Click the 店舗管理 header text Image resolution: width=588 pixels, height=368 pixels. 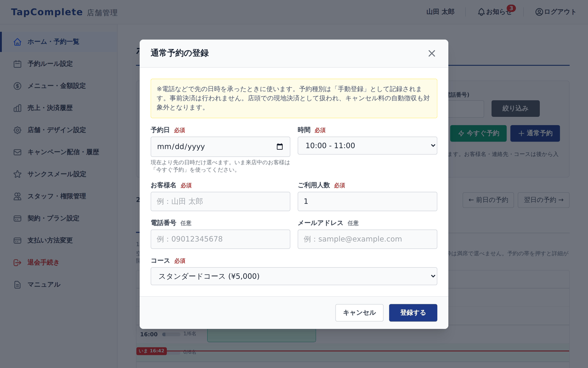point(102,13)
